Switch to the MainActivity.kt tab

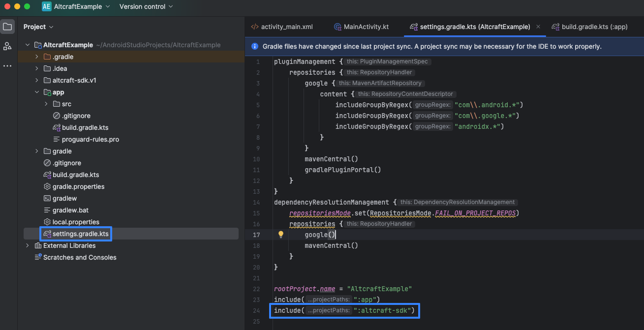[x=361, y=27]
